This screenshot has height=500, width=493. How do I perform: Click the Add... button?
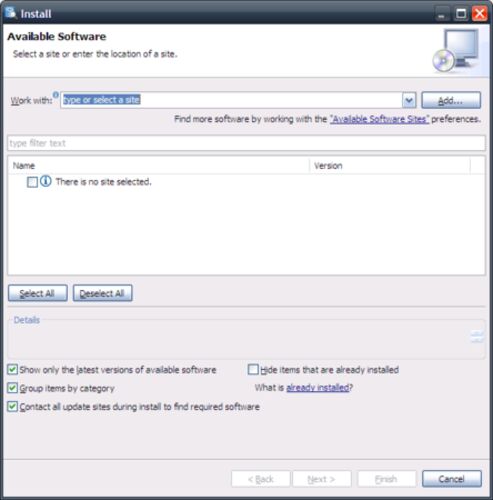451,100
